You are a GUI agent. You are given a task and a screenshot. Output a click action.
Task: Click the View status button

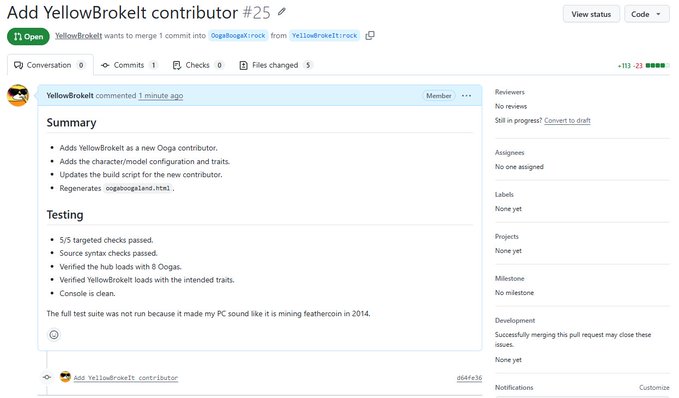click(x=591, y=14)
